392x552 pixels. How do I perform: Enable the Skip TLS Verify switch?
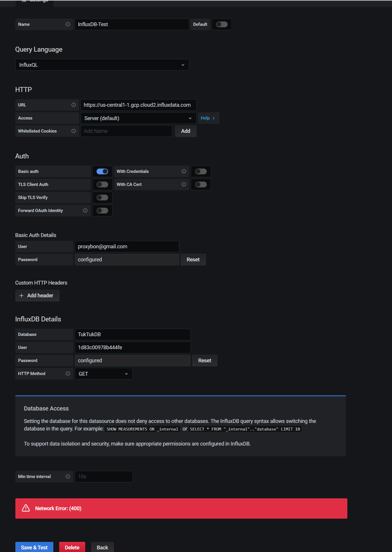pos(102,198)
